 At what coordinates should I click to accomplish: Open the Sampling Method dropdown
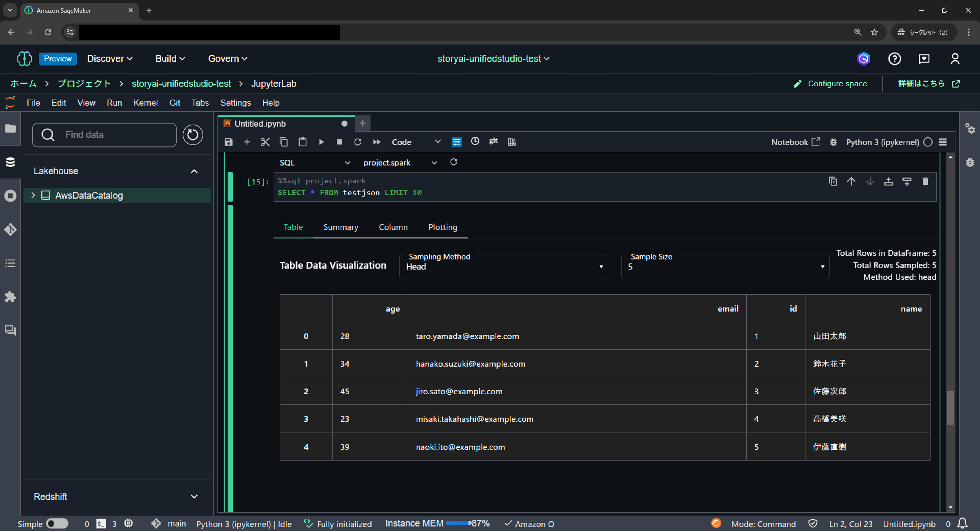pos(503,267)
